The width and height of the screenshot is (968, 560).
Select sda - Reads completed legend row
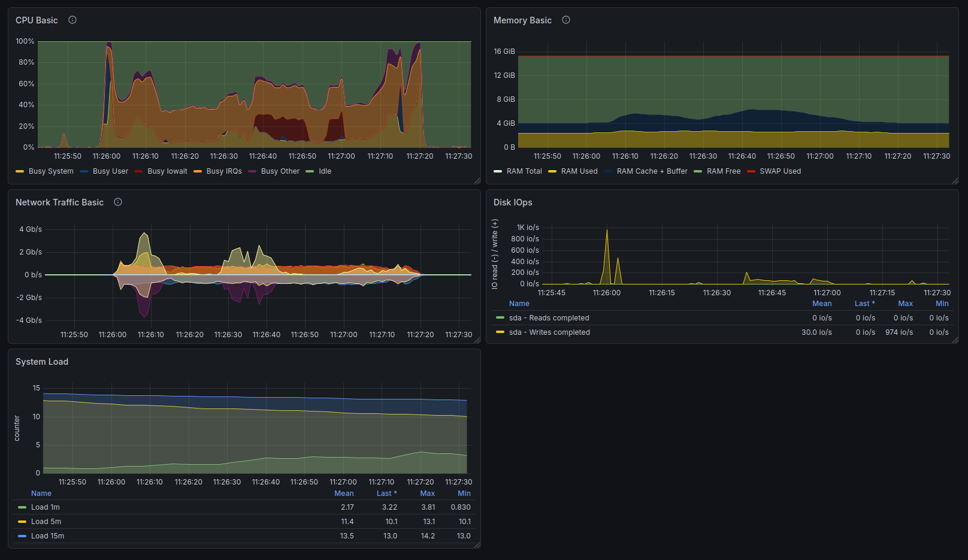[x=549, y=318]
